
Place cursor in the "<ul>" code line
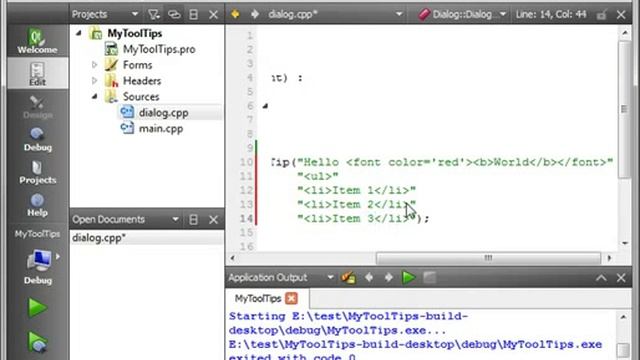318,176
